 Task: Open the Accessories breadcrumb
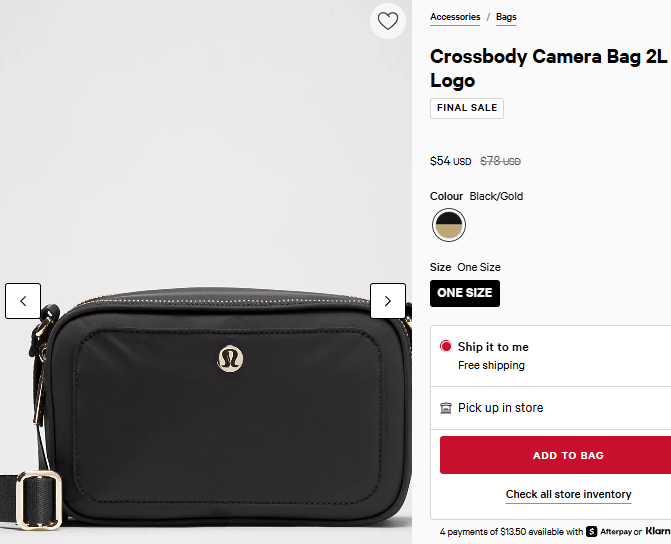(455, 17)
